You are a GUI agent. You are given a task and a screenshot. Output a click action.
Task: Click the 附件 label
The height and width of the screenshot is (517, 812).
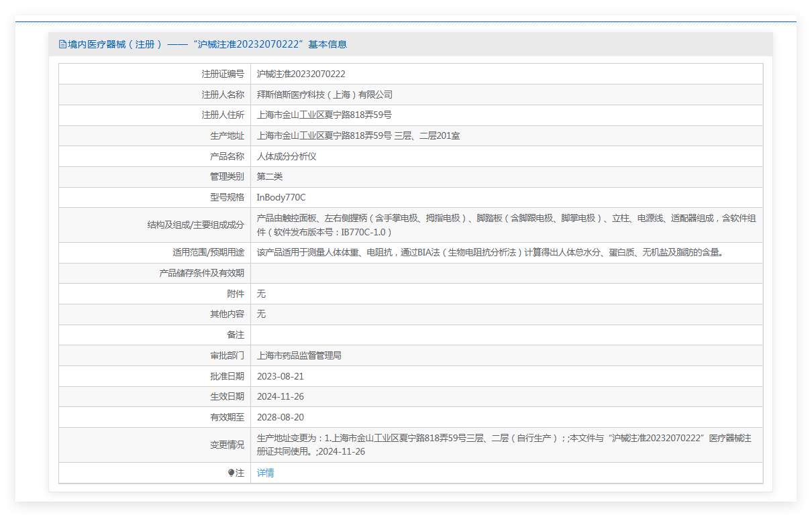coord(236,294)
